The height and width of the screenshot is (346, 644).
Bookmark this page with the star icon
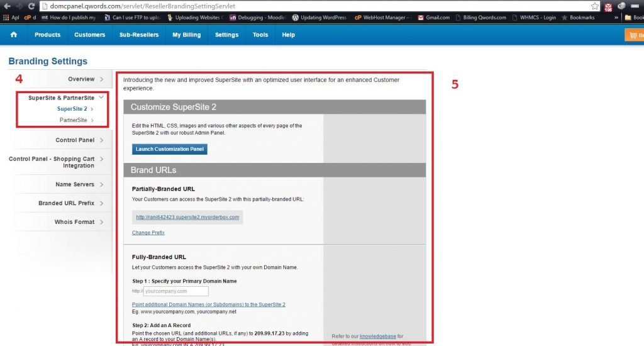coord(594,6)
